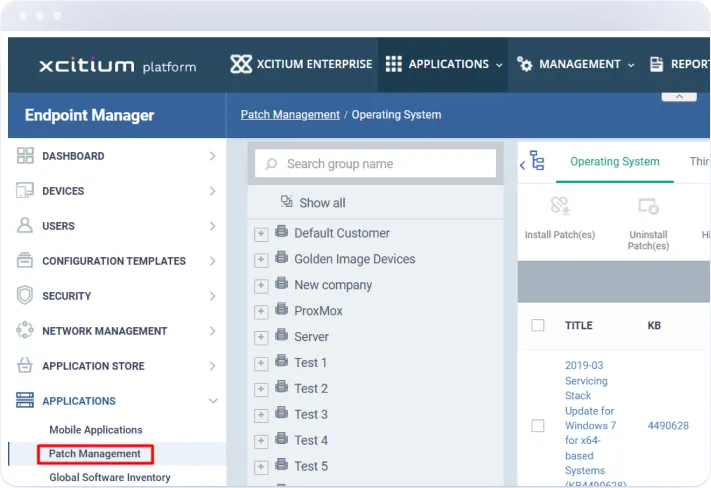Click the Security shield icon
Image resolution: width=711 pixels, height=488 pixels.
tap(25, 295)
